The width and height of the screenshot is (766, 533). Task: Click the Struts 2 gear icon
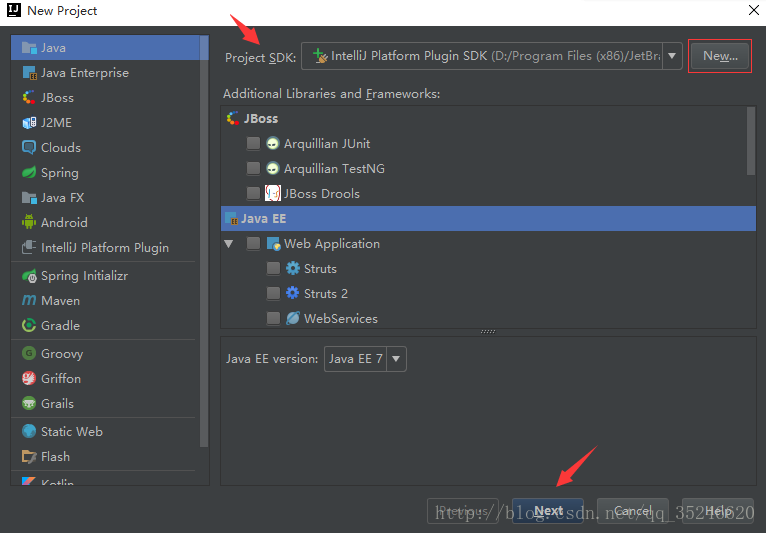pos(293,293)
